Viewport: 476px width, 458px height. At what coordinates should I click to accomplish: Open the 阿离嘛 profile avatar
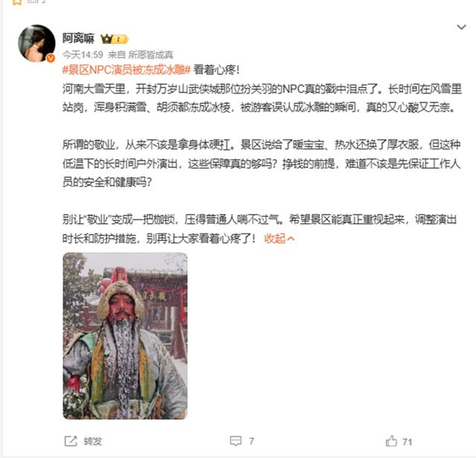click(x=36, y=43)
